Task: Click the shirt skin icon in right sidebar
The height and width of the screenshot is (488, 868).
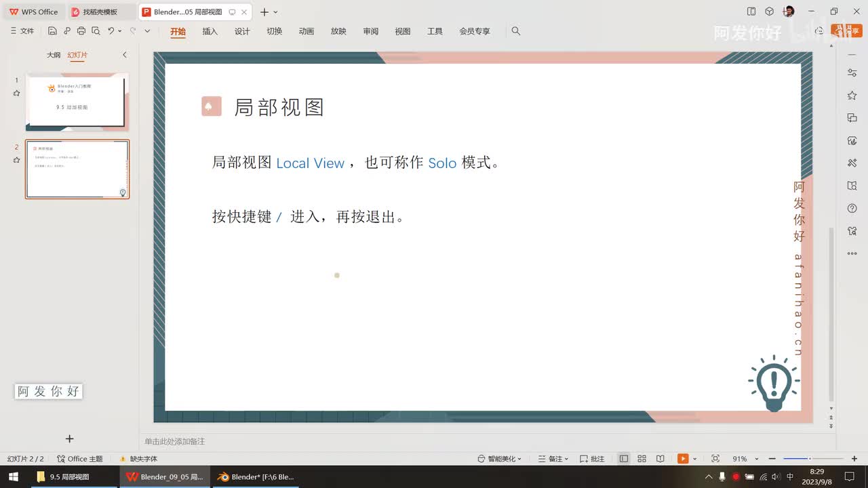Action: pyautogui.click(x=852, y=230)
